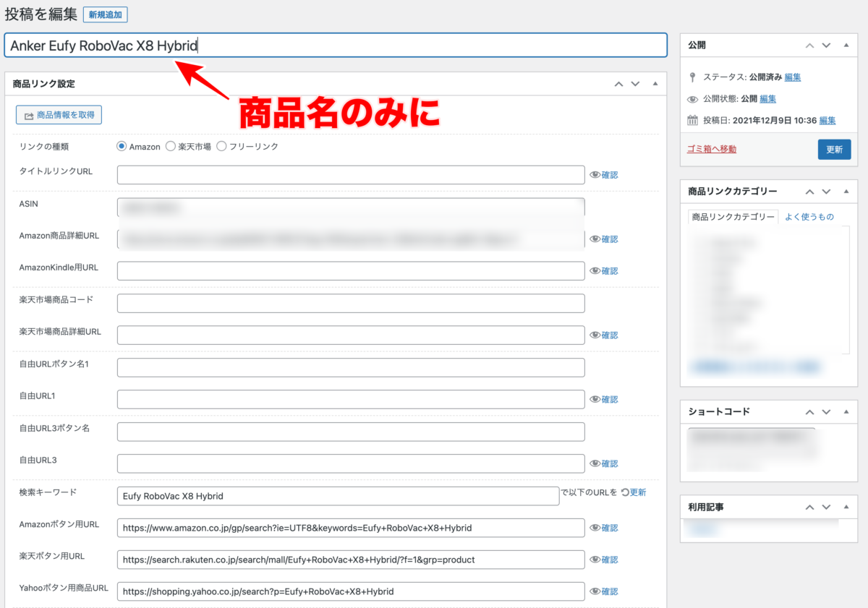Click the Yahooボタン用商品URL input field
This screenshot has width=868, height=608.
(351, 591)
